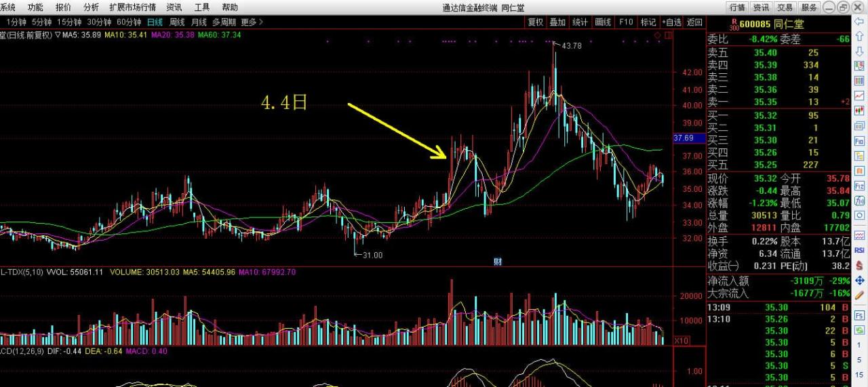Click the up arrow icon in right sidebar
The width and height of the screenshot is (868, 387).
[x=859, y=36]
